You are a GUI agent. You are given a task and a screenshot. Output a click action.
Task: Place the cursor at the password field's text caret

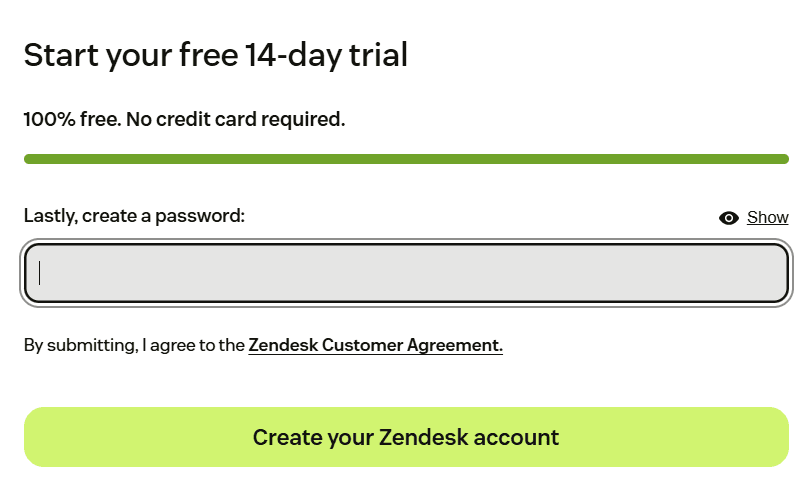click(39, 273)
